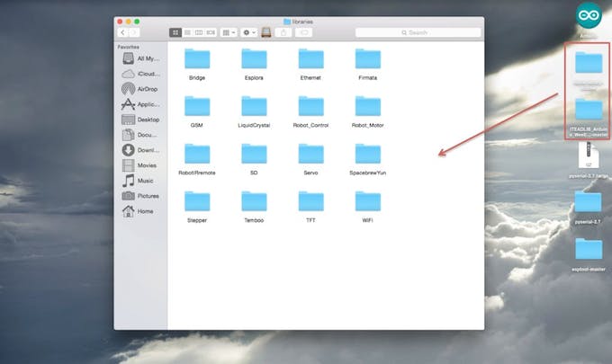This screenshot has height=364, width=612.
Task: Click the archive utility toolbar icon
Action: [x=266, y=32]
